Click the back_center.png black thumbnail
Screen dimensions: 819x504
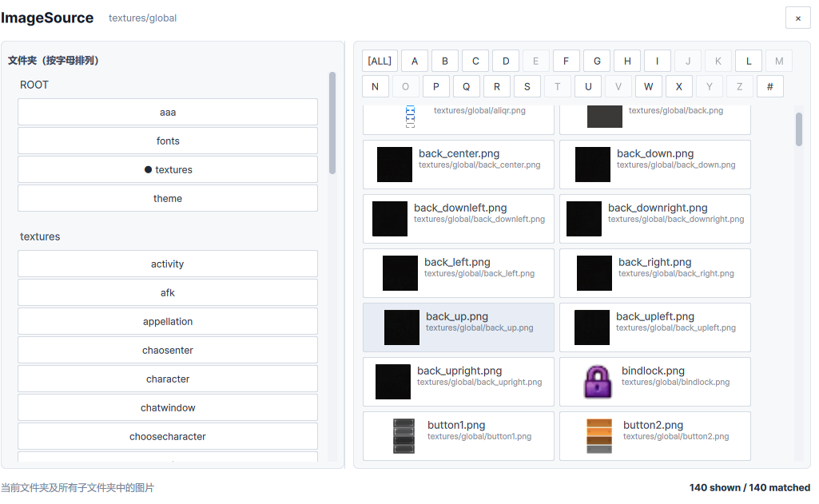395,165
